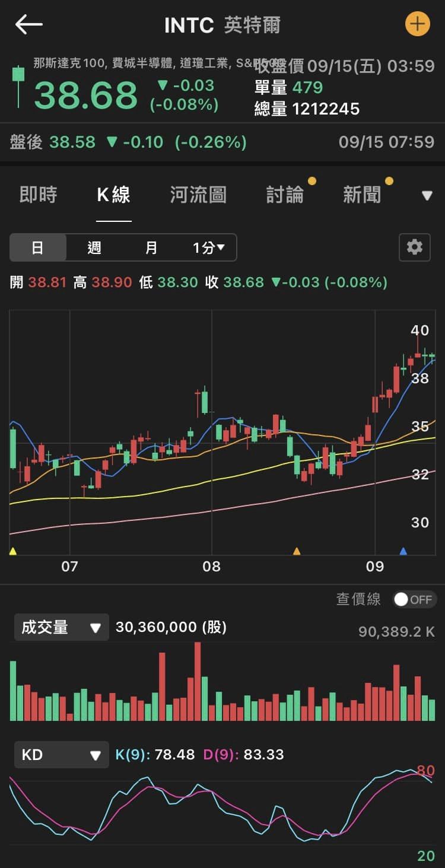Open the 新聞 news tab
This screenshot has width=445, height=868.
(362, 195)
